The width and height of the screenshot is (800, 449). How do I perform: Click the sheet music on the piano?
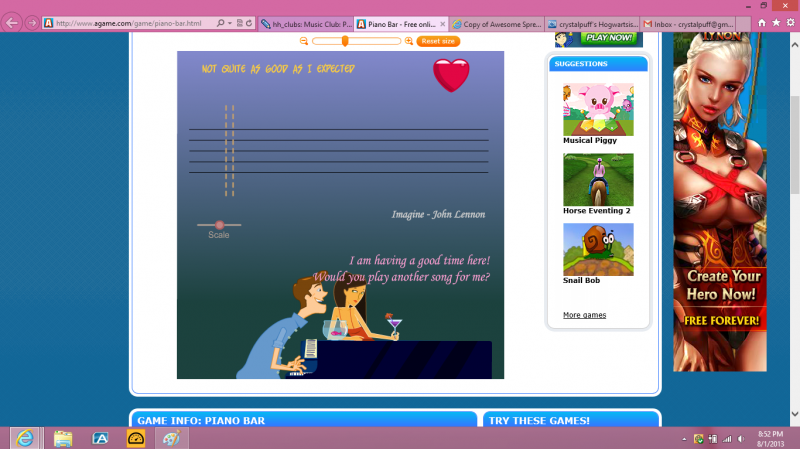point(311,348)
